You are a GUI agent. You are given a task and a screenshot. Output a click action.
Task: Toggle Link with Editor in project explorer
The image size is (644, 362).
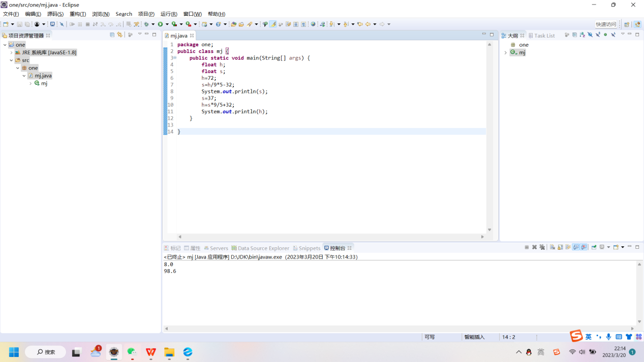(119, 35)
